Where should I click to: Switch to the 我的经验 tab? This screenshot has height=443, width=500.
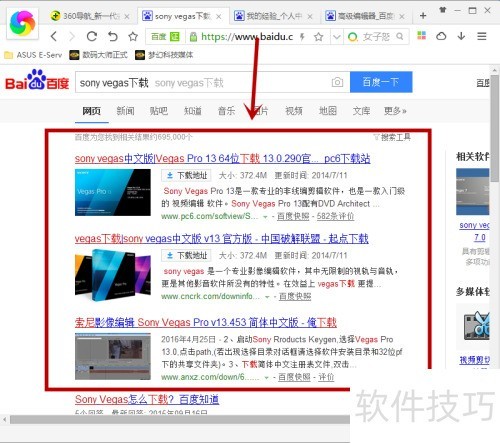[273, 16]
